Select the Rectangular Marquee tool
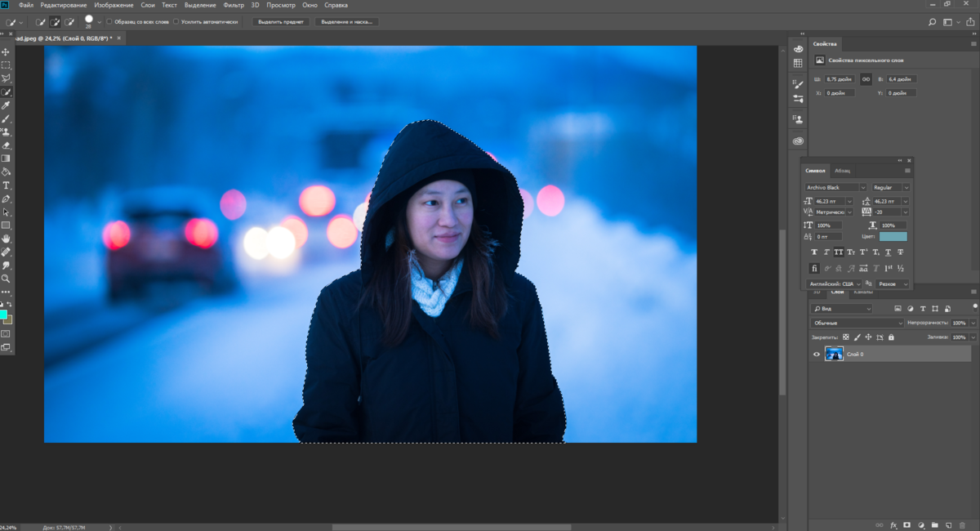 point(6,65)
